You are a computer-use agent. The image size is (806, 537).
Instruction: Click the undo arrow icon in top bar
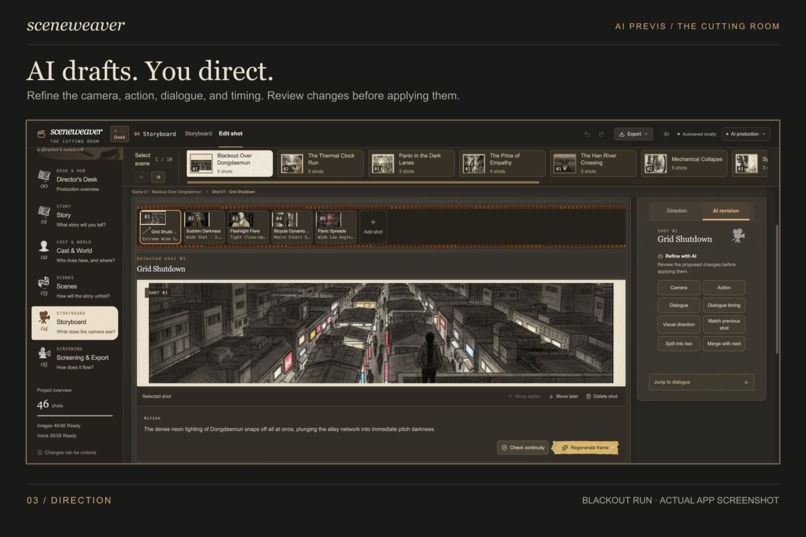[587, 134]
